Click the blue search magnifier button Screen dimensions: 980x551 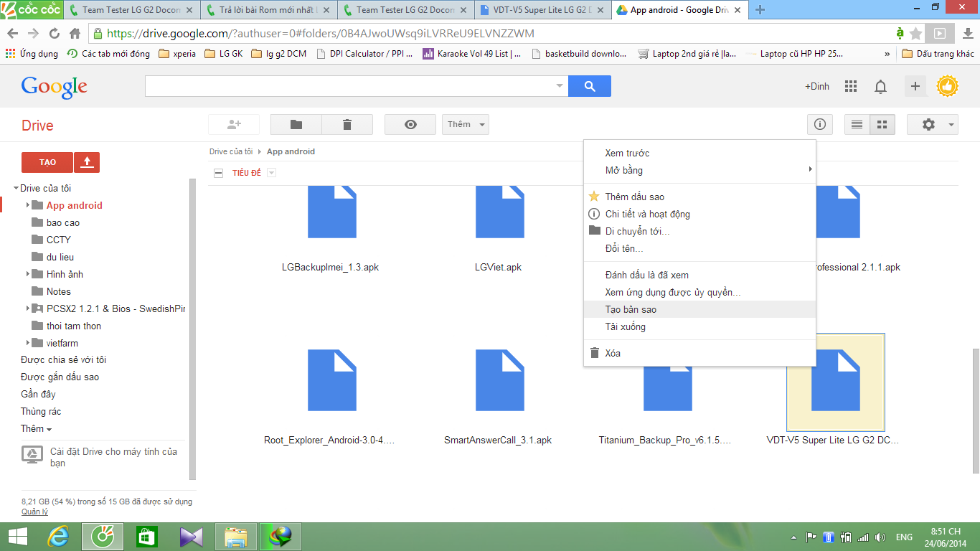(590, 86)
